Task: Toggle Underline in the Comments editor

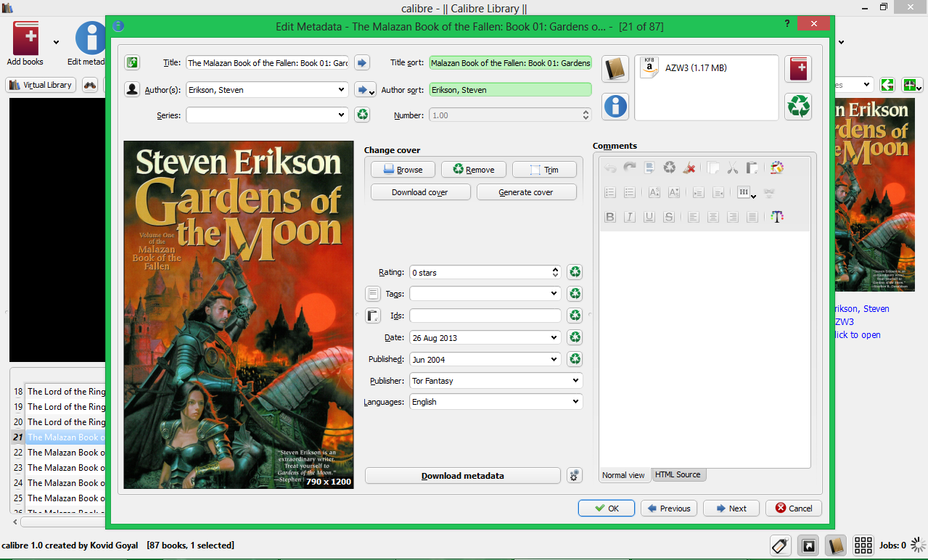Action: pos(649,217)
